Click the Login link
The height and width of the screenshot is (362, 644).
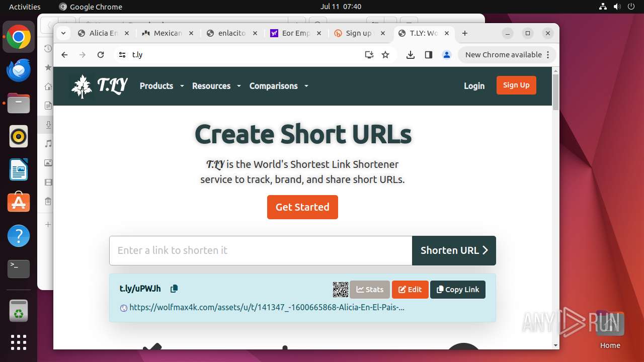(474, 86)
